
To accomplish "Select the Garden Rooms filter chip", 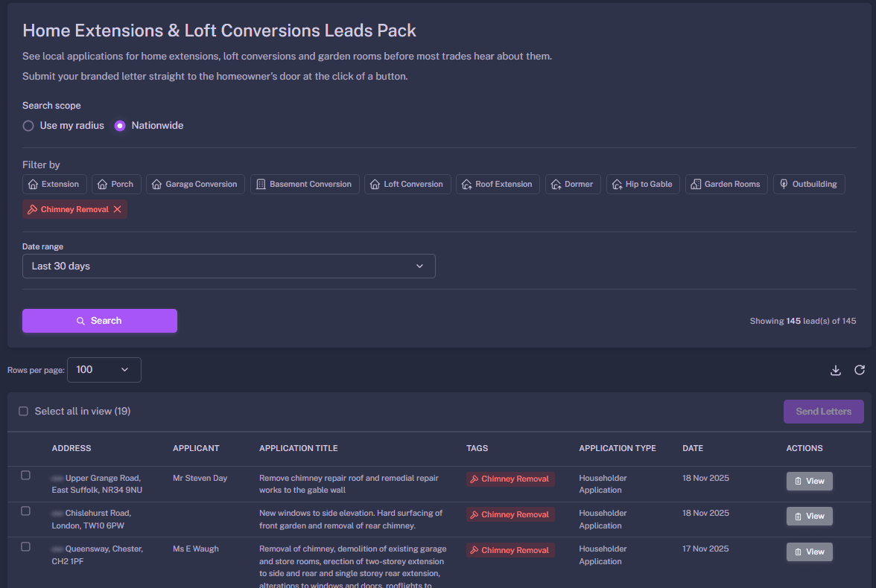I will pos(726,184).
